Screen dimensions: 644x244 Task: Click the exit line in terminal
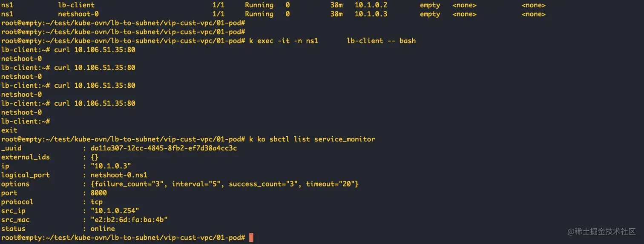click(9, 130)
